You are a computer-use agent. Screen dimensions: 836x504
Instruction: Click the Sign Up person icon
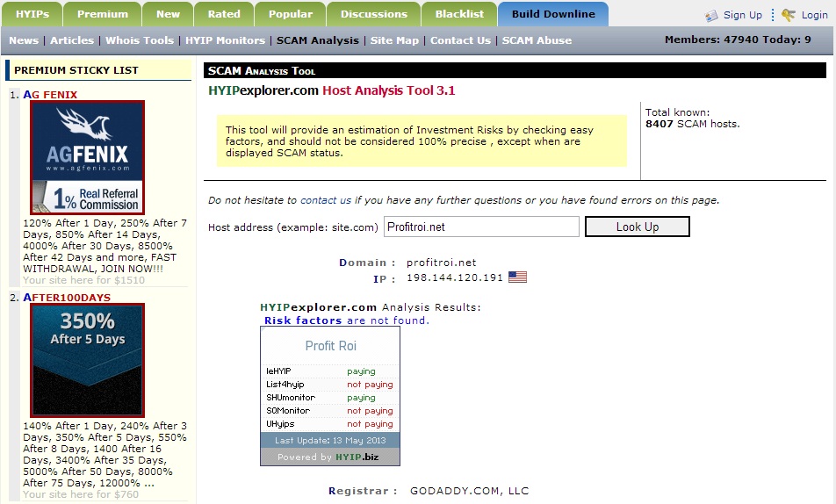pyautogui.click(x=712, y=16)
